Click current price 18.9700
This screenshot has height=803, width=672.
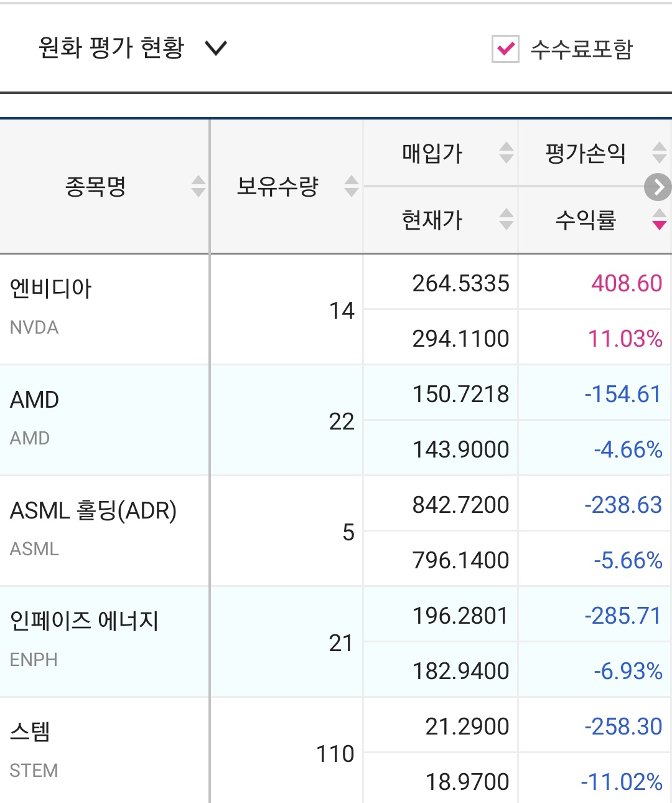(467, 782)
